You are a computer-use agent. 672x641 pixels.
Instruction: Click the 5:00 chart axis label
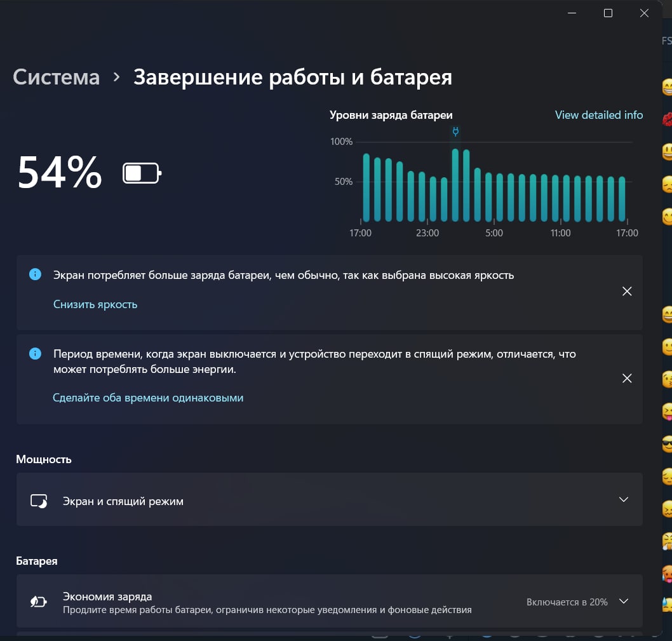click(x=494, y=233)
